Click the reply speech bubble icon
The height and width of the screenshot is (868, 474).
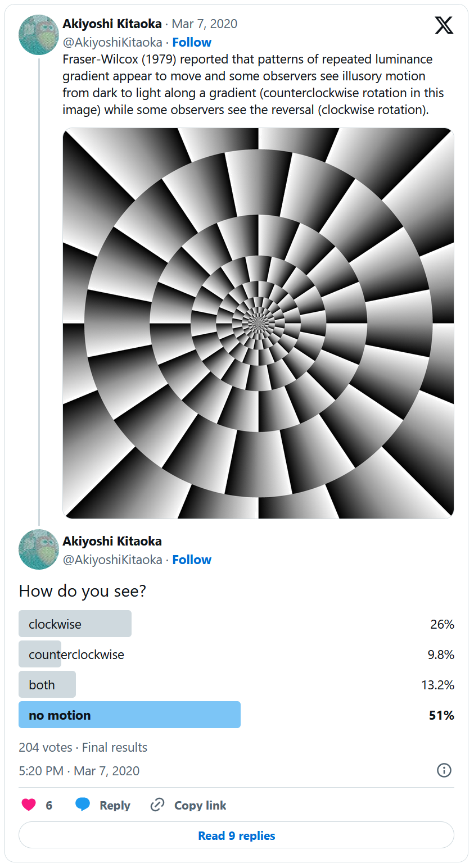click(83, 805)
